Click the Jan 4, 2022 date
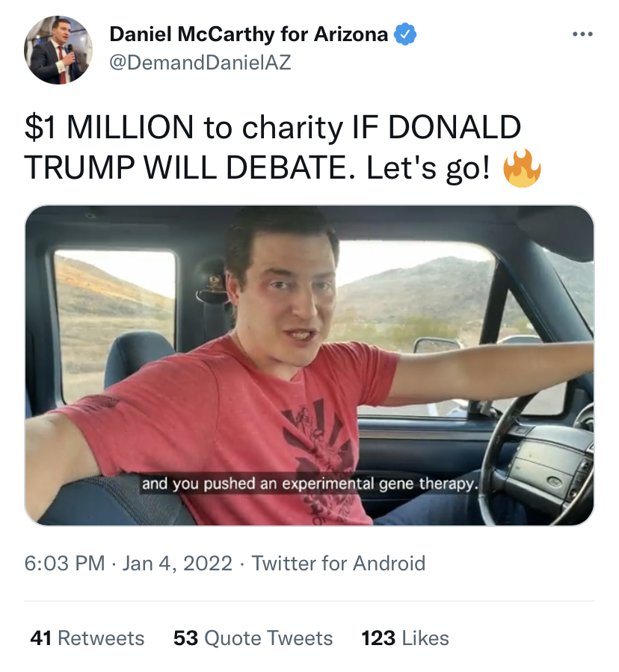 click(176, 563)
